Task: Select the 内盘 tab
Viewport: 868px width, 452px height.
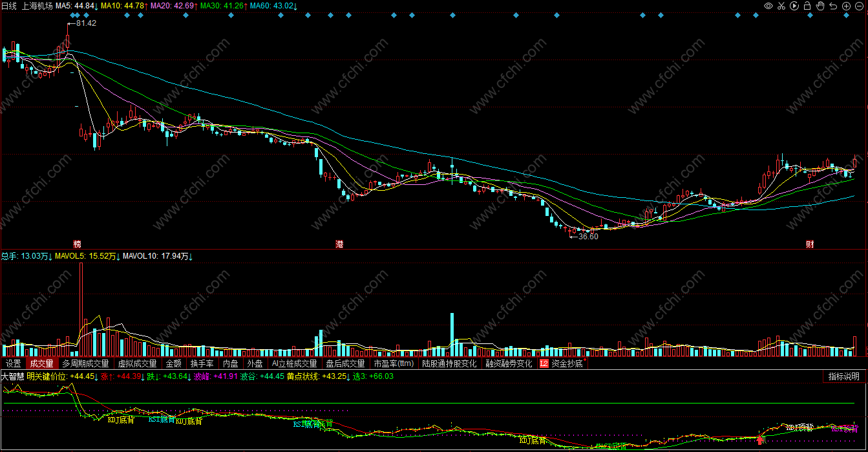Action: point(231,363)
